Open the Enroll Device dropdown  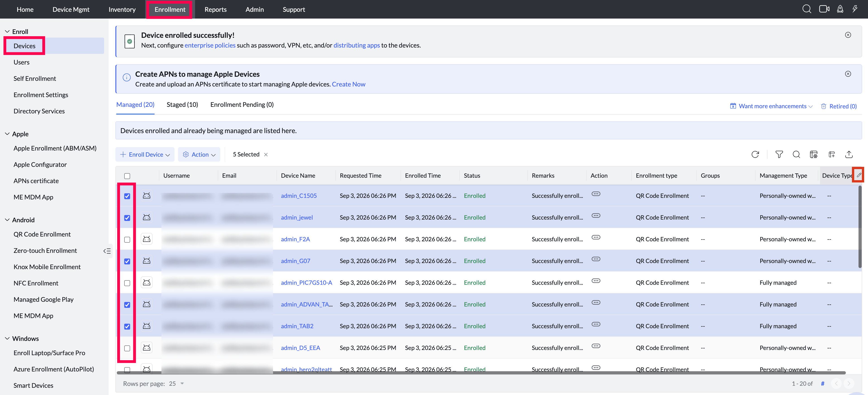(145, 154)
